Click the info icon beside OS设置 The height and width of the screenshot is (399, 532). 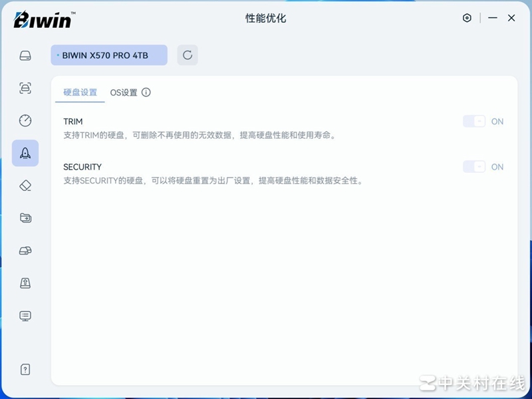(146, 92)
